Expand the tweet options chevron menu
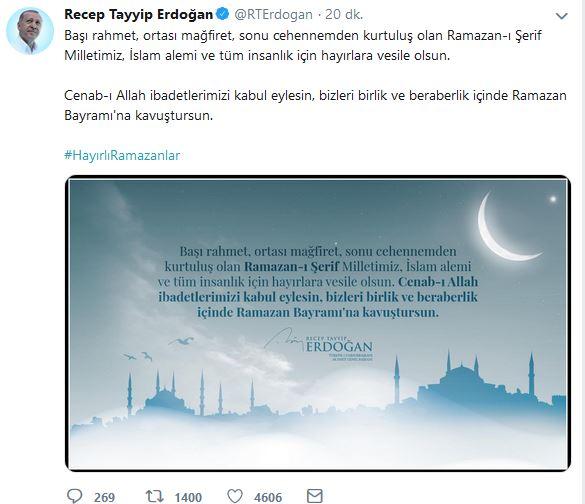This screenshot has height=504, width=585. (x=561, y=16)
